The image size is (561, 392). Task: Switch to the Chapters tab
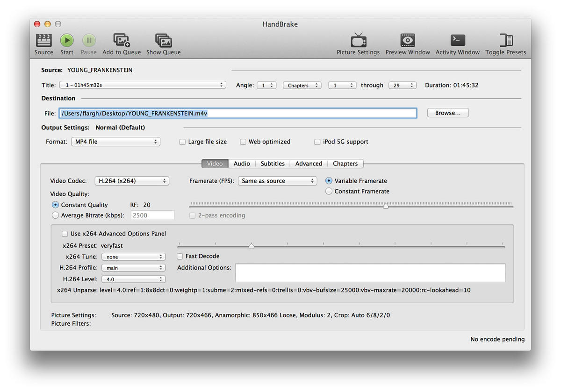[x=345, y=164]
